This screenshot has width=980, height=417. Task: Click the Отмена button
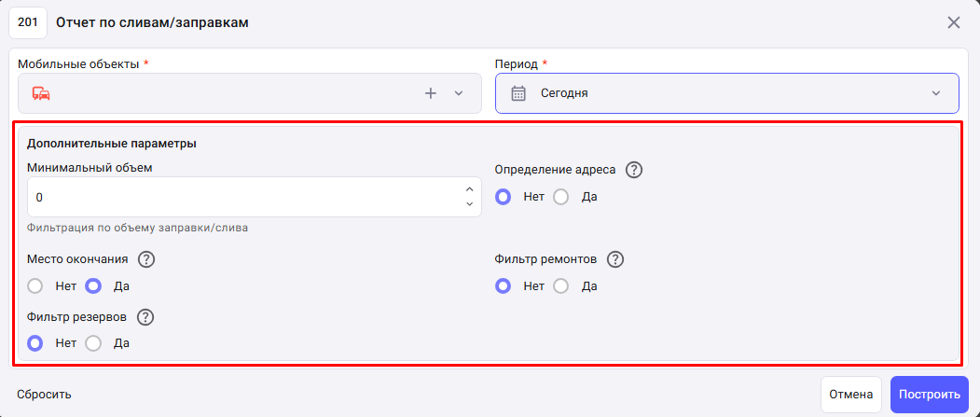click(x=850, y=395)
